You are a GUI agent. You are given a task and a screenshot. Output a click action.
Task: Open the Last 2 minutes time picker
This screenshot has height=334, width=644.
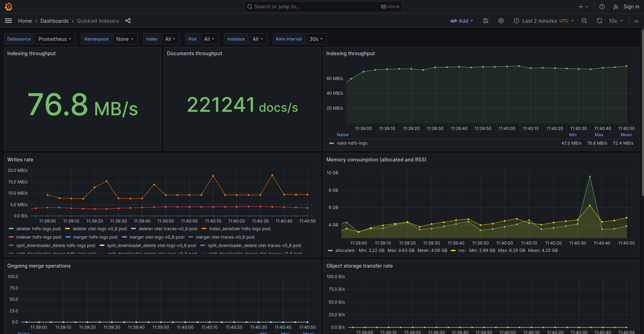544,21
